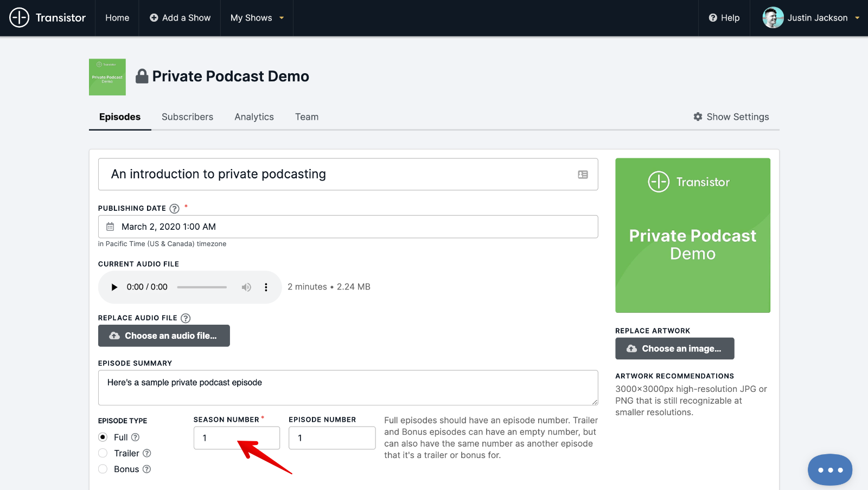This screenshot has width=868, height=490.
Task: Click the Choose an audio file button
Action: point(164,336)
